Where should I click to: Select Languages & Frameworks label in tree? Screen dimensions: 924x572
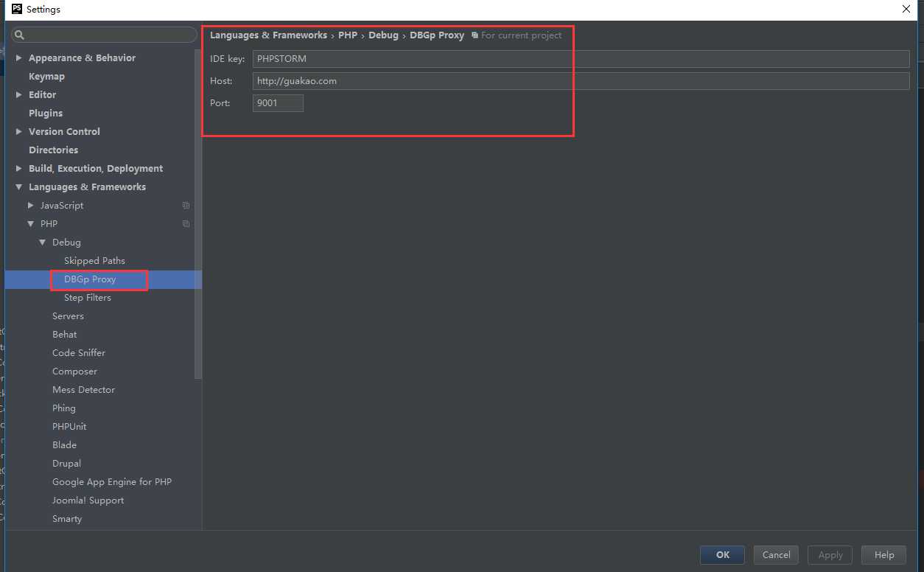(x=87, y=187)
